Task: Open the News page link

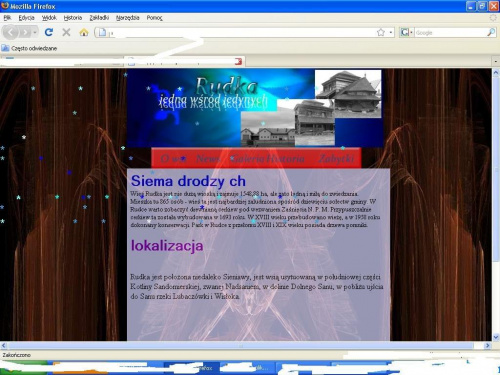Action: 207,158
